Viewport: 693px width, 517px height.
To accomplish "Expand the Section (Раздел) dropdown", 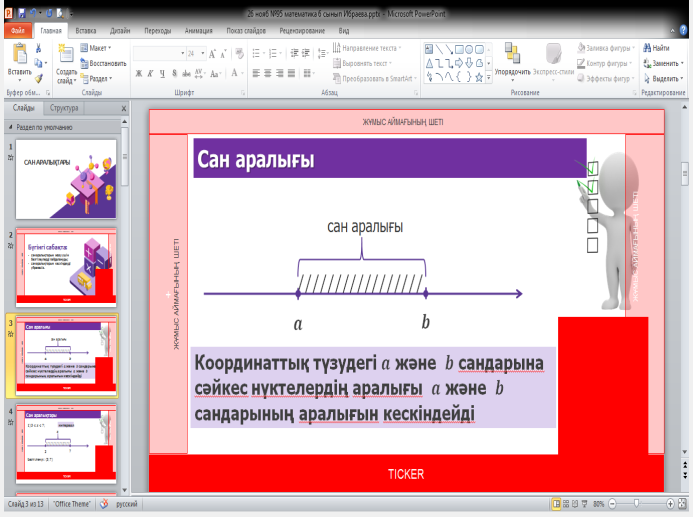I will 98,78.
